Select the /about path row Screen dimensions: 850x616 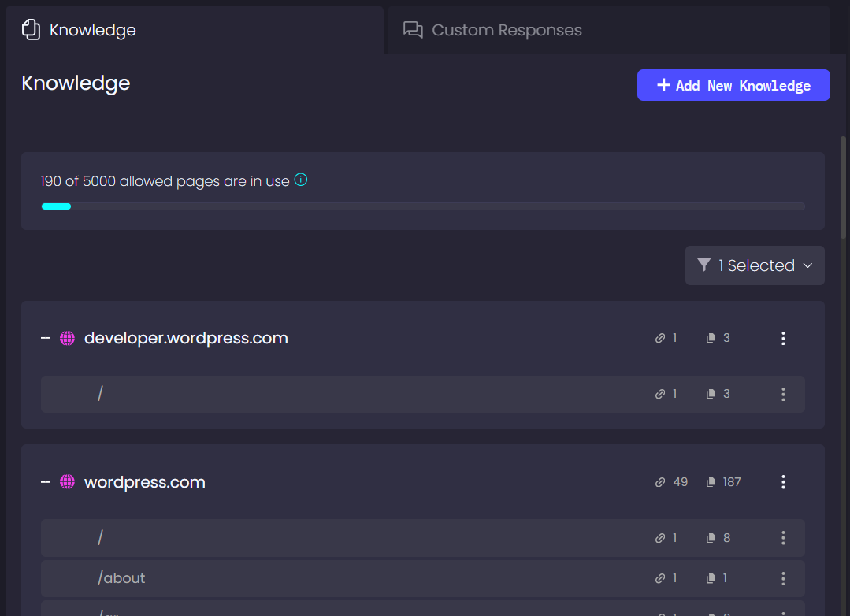click(x=423, y=579)
